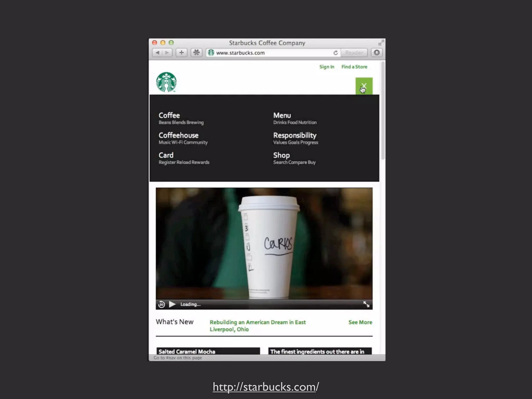Screen dimensions: 532x399
Task: Click the Starbucks favicon in the address bar
Action: 211,53
